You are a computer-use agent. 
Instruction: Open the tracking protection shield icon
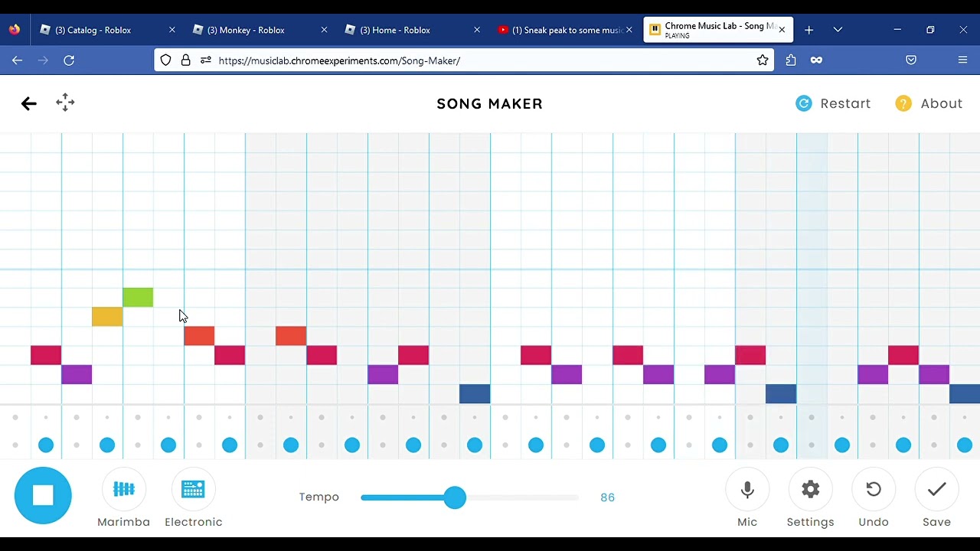pos(165,60)
